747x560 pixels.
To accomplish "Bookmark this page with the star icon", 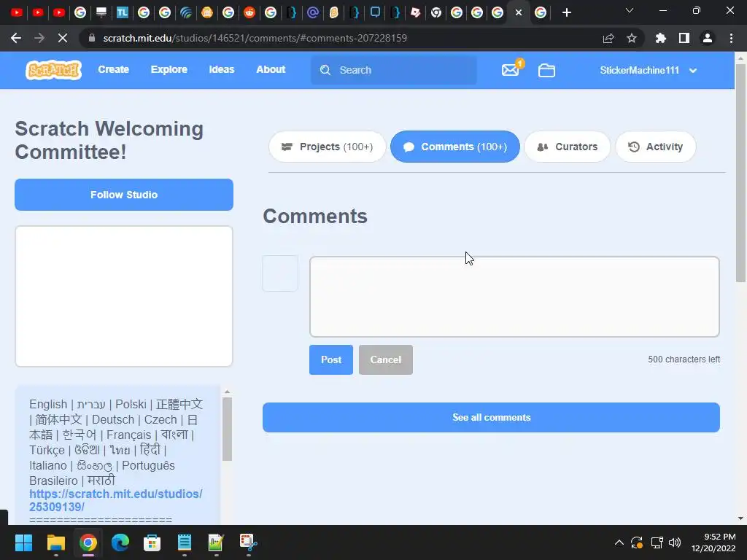I will tap(632, 38).
